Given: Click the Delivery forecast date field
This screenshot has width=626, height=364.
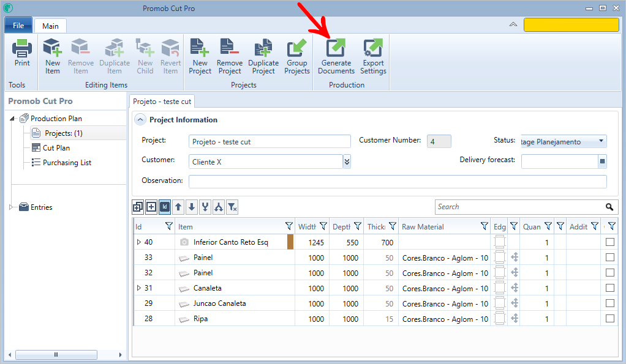Looking at the screenshot, I should (559, 162).
